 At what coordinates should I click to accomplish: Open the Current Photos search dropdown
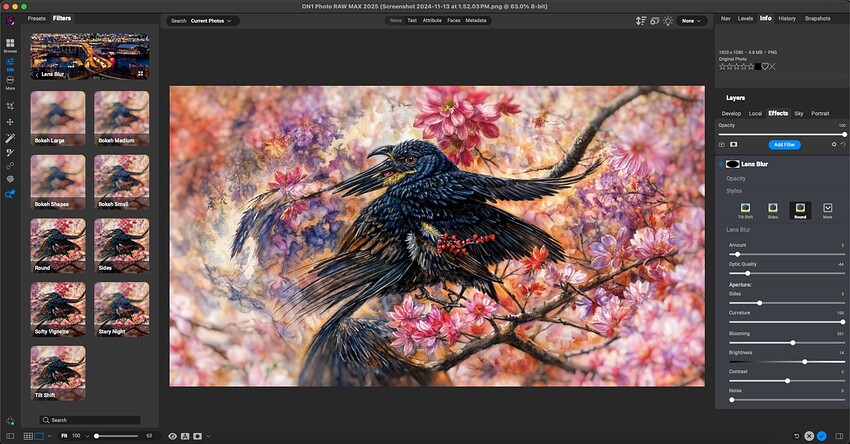click(211, 21)
